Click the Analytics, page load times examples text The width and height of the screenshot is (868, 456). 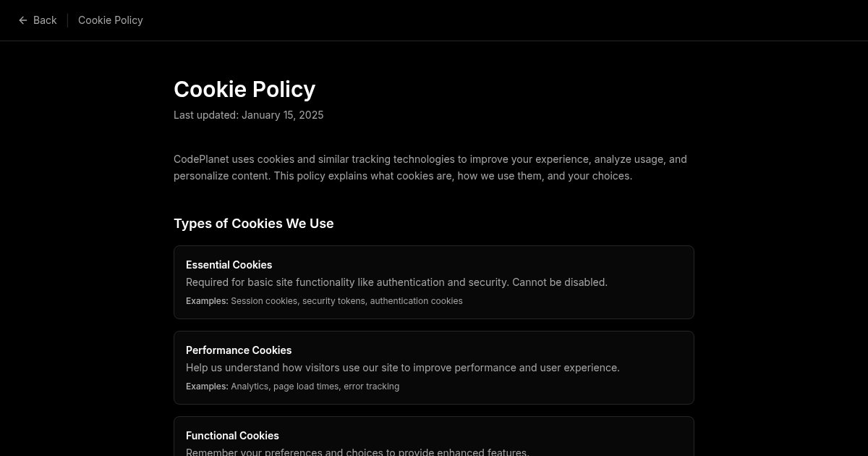tap(315, 387)
